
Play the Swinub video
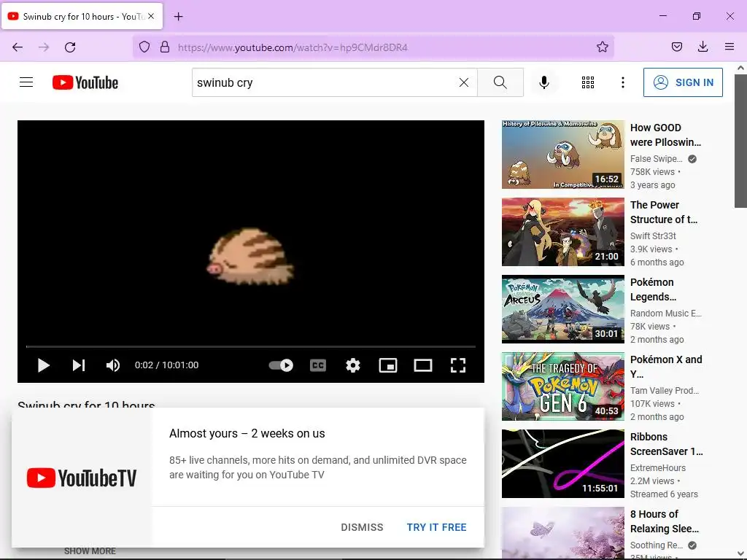pos(43,365)
